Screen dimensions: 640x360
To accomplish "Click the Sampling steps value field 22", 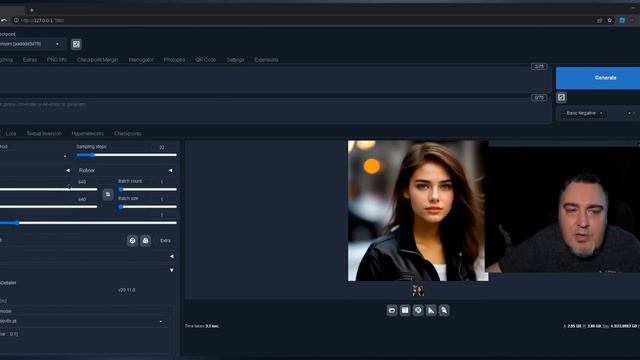I will pyautogui.click(x=163, y=147).
